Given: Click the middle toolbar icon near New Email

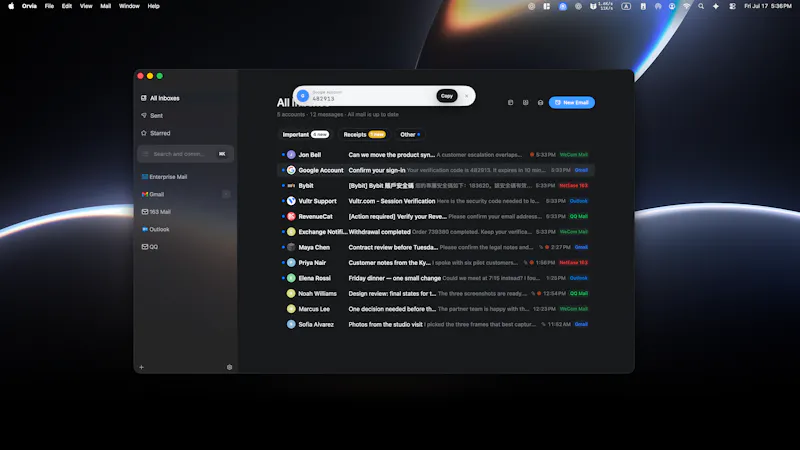Looking at the screenshot, I should point(526,103).
